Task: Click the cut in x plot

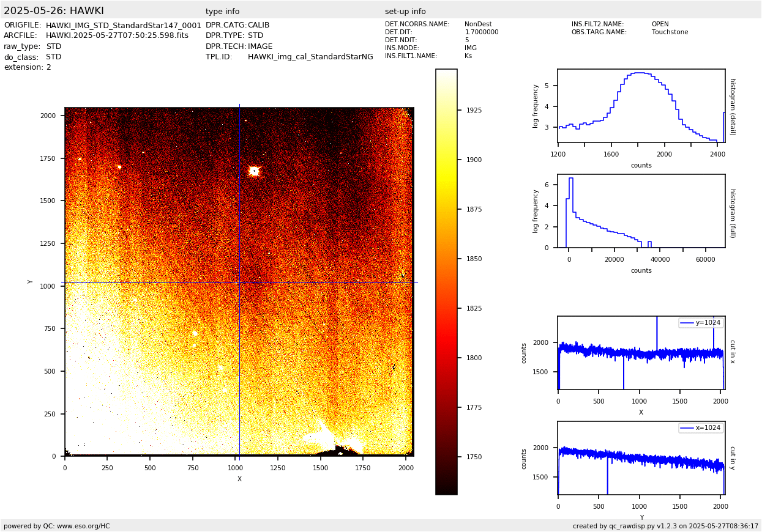Action: 641,353
